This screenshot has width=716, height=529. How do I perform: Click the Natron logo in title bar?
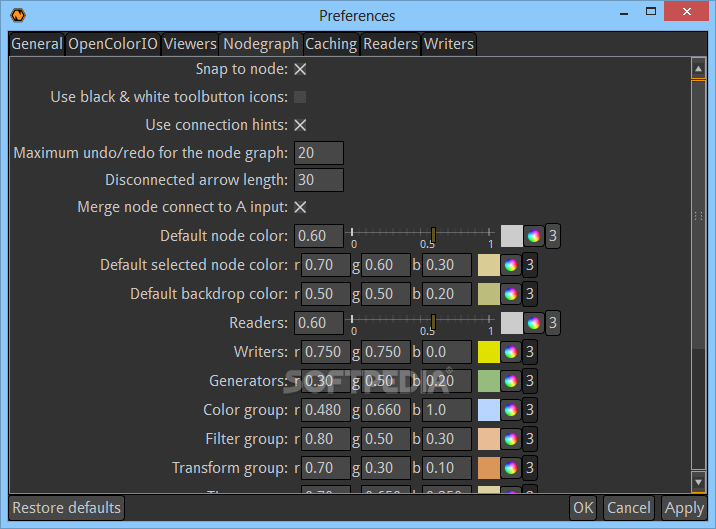point(18,15)
